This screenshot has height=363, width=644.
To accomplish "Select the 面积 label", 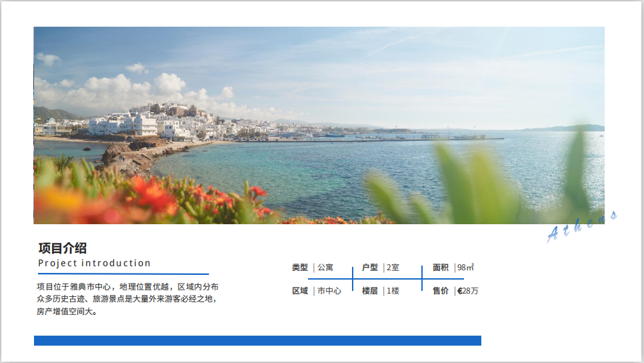I will coord(441,268).
